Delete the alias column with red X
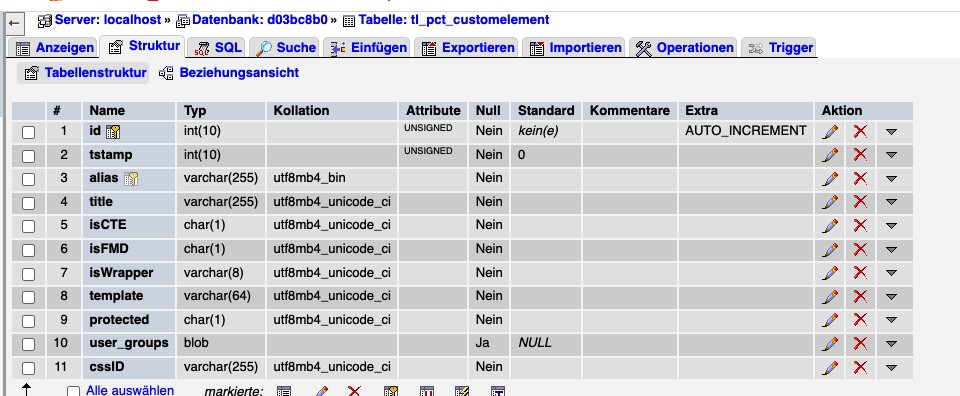This screenshot has width=960, height=396. 860,178
